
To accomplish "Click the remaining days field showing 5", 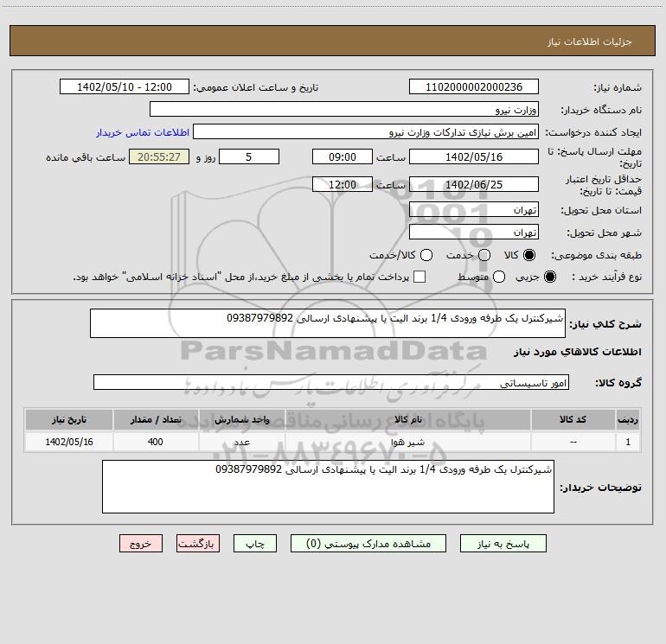I will click(249, 156).
